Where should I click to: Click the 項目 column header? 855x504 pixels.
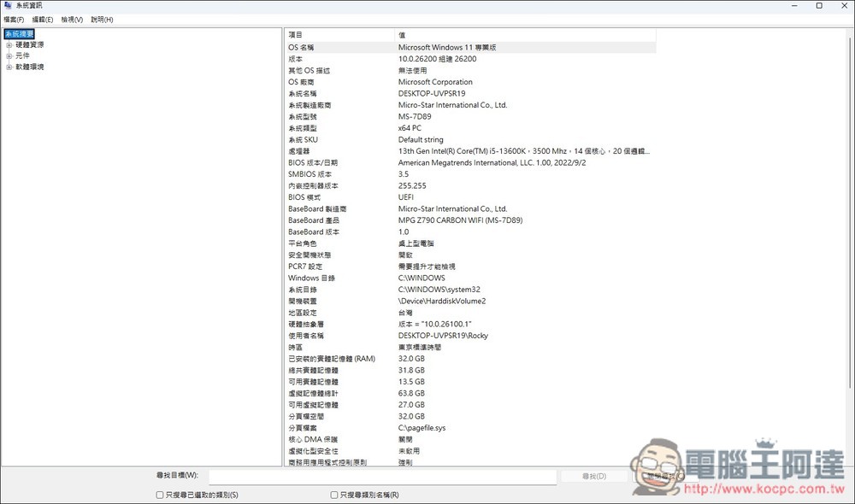[x=339, y=35]
